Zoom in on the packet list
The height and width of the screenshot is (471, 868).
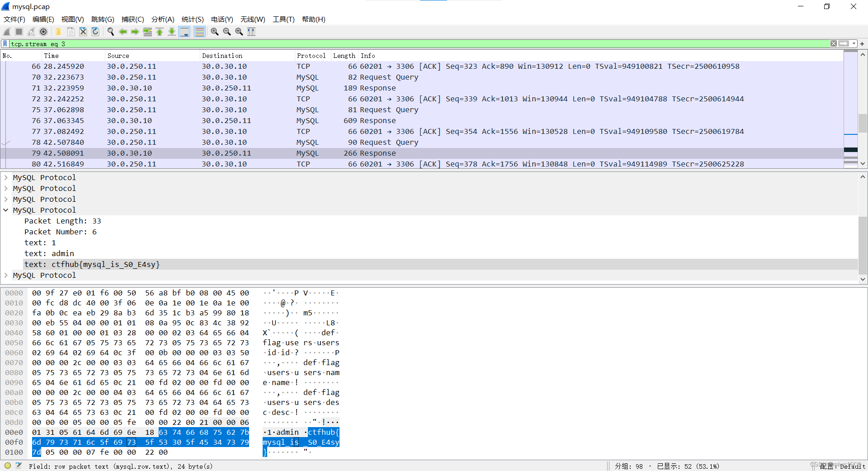[214, 32]
